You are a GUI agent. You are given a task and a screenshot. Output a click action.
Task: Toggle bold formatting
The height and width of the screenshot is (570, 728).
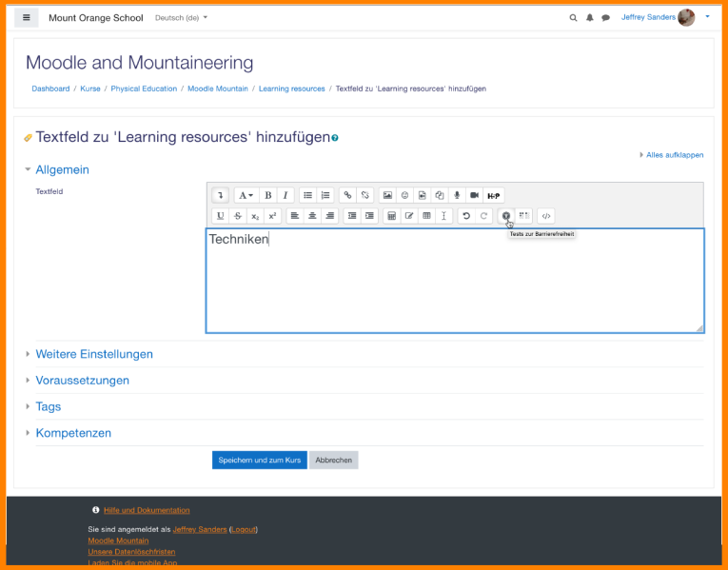(268, 195)
